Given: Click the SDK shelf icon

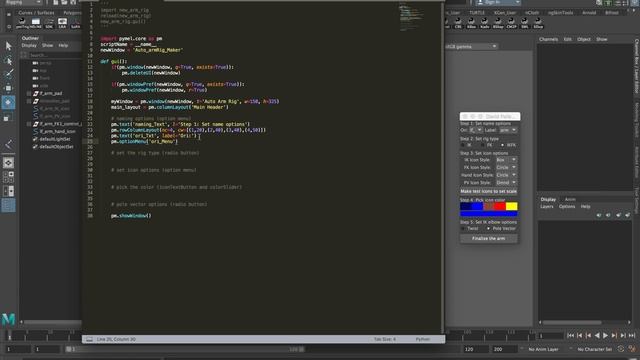Looking at the screenshot, I should (49, 23).
